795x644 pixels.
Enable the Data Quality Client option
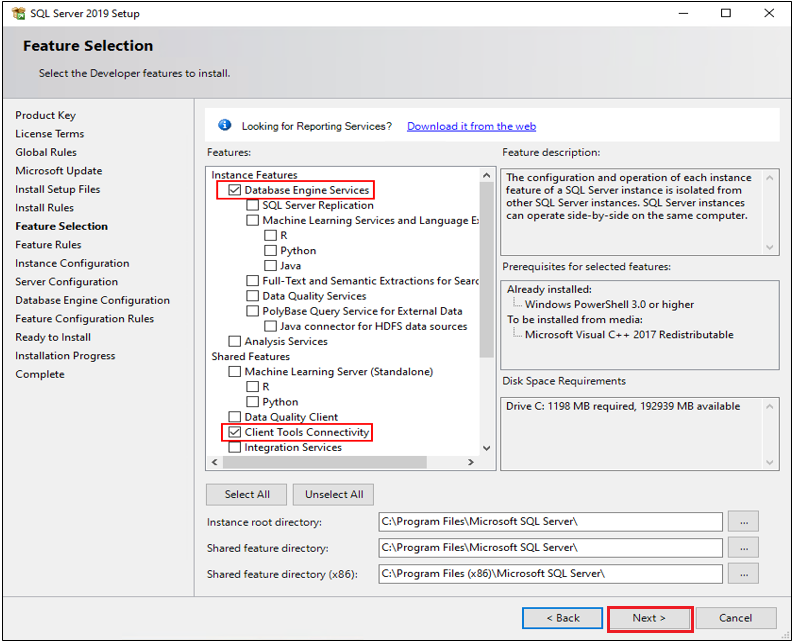pos(235,417)
